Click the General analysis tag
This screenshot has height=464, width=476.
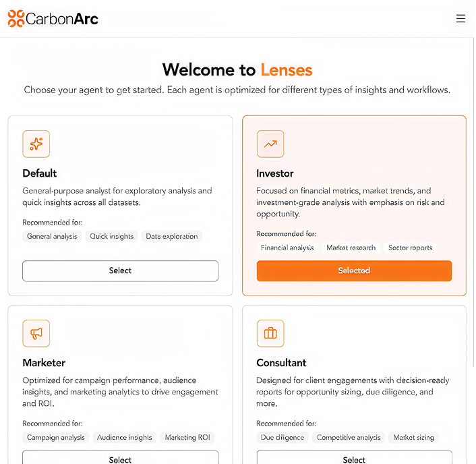click(x=53, y=237)
